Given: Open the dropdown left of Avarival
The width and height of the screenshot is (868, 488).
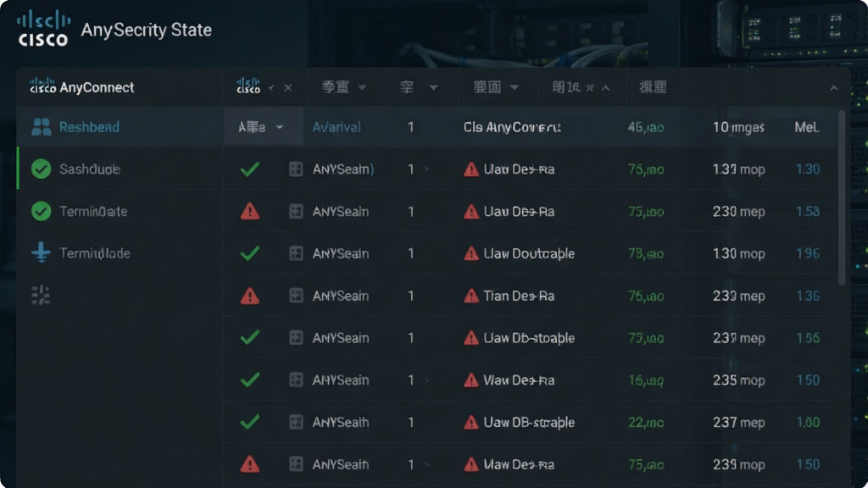Looking at the screenshot, I should click(x=264, y=127).
